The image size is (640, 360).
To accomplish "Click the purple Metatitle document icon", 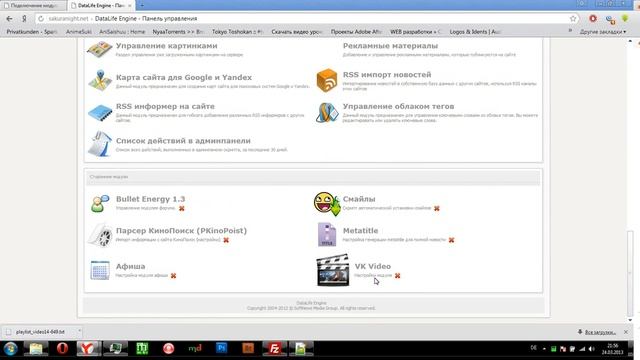I will (327, 234).
